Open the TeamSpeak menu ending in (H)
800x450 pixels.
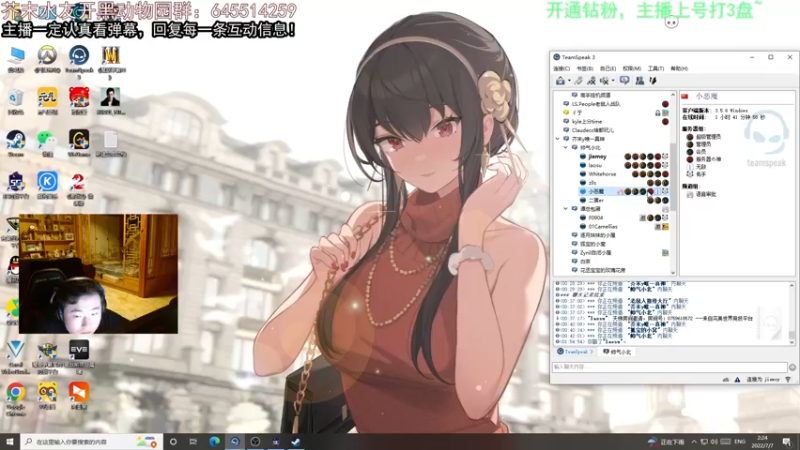679,68
